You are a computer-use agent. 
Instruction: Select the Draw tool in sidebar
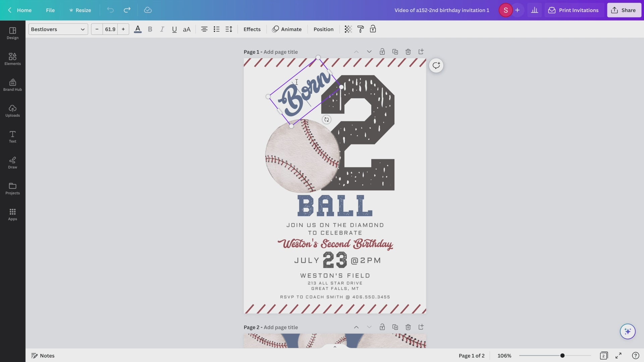[x=12, y=162]
